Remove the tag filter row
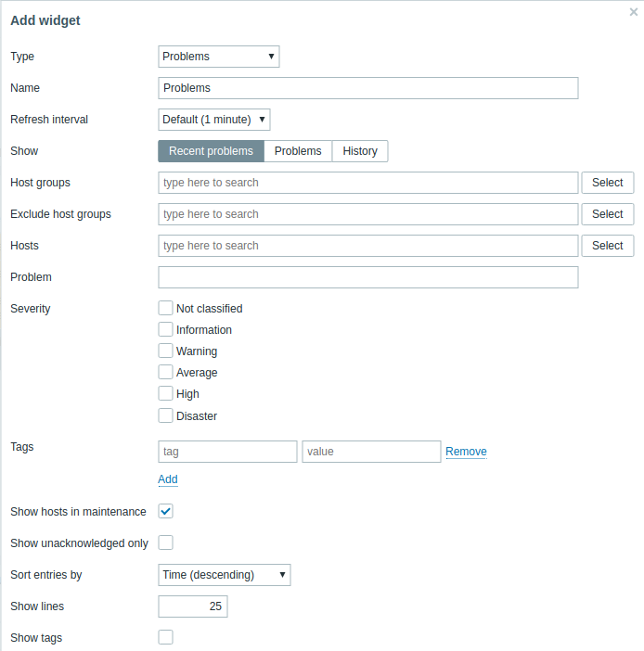This screenshot has height=651, width=644. coord(466,452)
